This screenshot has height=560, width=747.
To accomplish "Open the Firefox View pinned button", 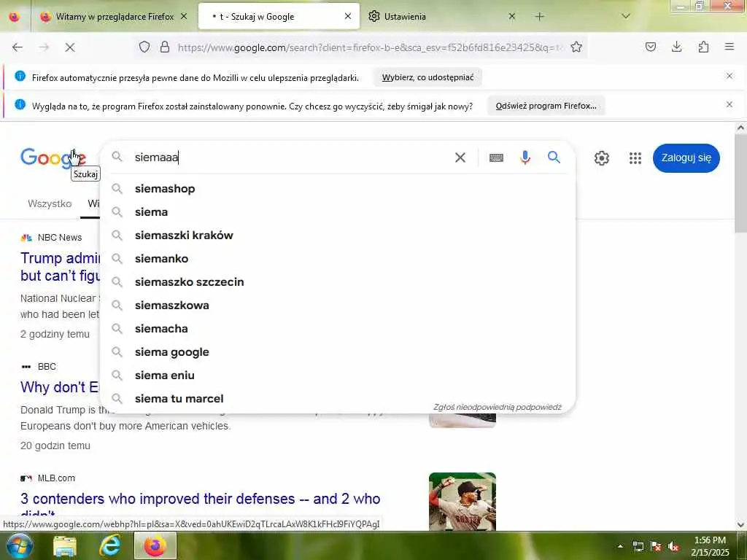I will tap(15, 17).
